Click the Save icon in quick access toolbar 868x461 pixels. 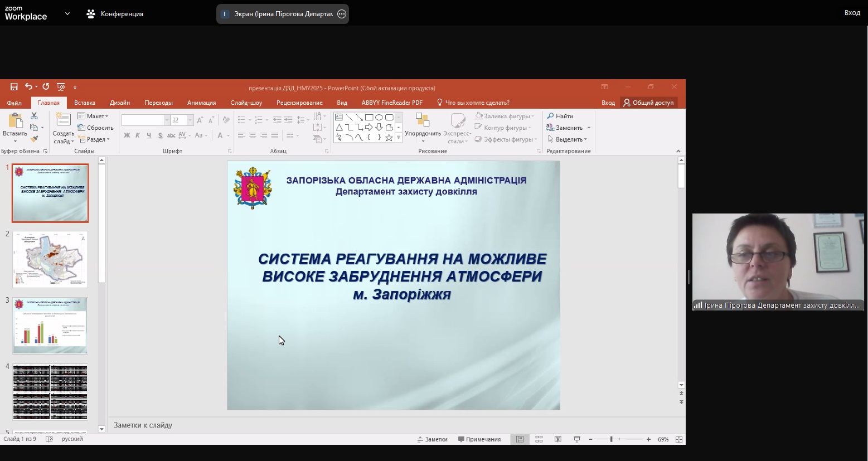[x=14, y=87]
